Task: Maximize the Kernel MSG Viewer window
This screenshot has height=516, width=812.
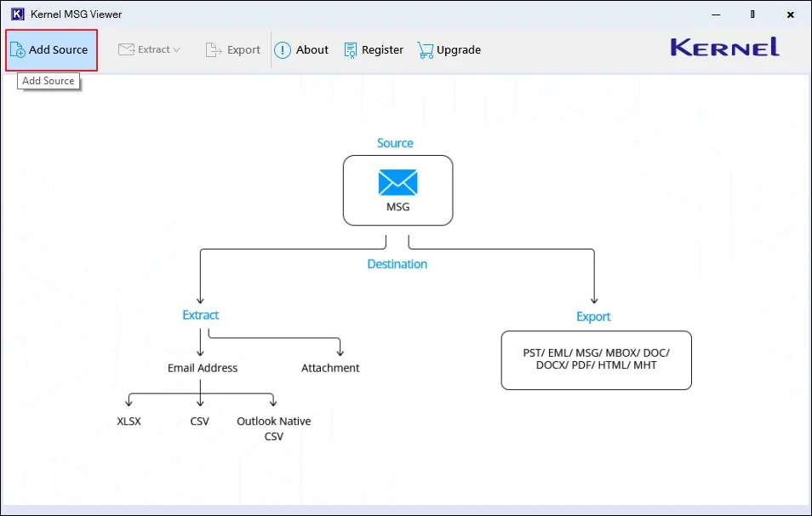Action: 752,14
